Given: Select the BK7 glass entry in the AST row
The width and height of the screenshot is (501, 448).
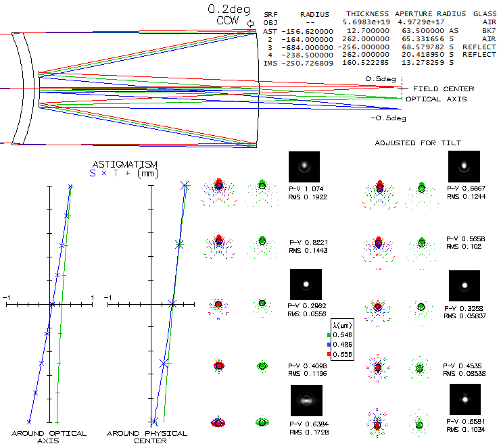Looking at the screenshot, I should tap(489, 31).
